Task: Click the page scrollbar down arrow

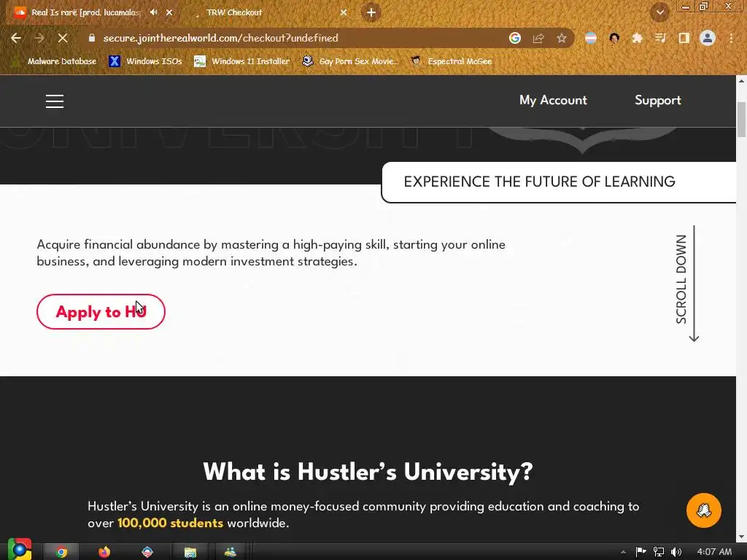Action: 741,537
